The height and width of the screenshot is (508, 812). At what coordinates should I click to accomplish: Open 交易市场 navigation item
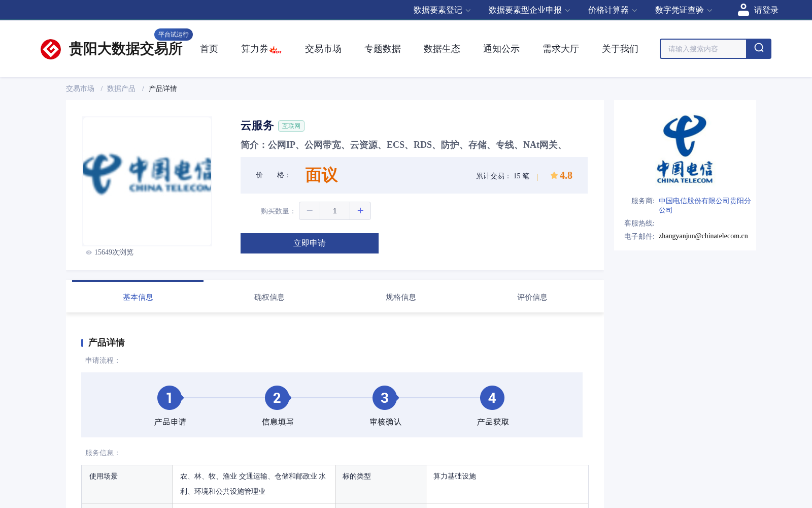[323, 49]
